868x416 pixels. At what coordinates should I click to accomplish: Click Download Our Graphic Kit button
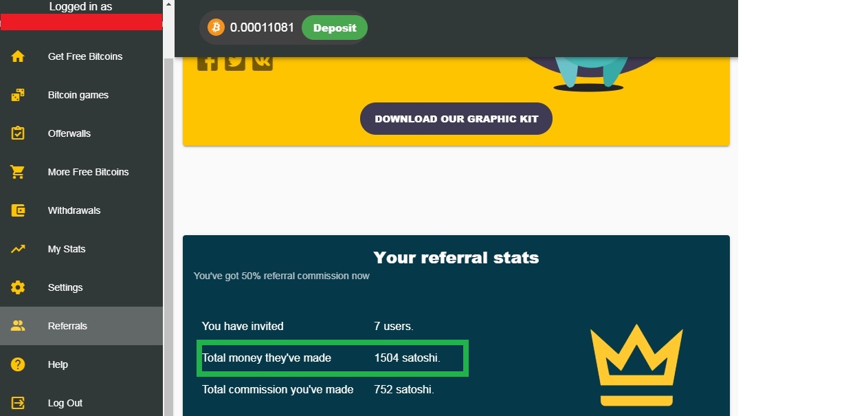(456, 119)
